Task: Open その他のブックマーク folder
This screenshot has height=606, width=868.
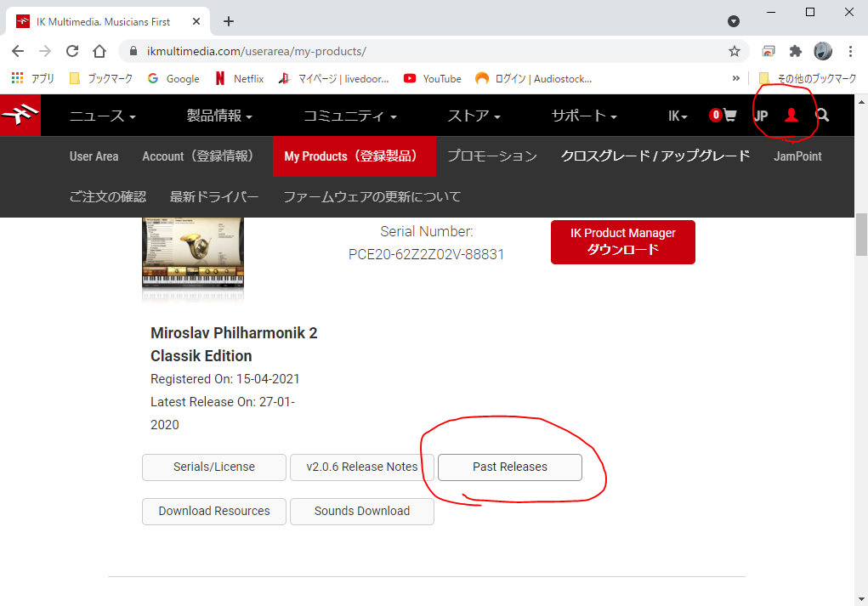Action: [808, 78]
